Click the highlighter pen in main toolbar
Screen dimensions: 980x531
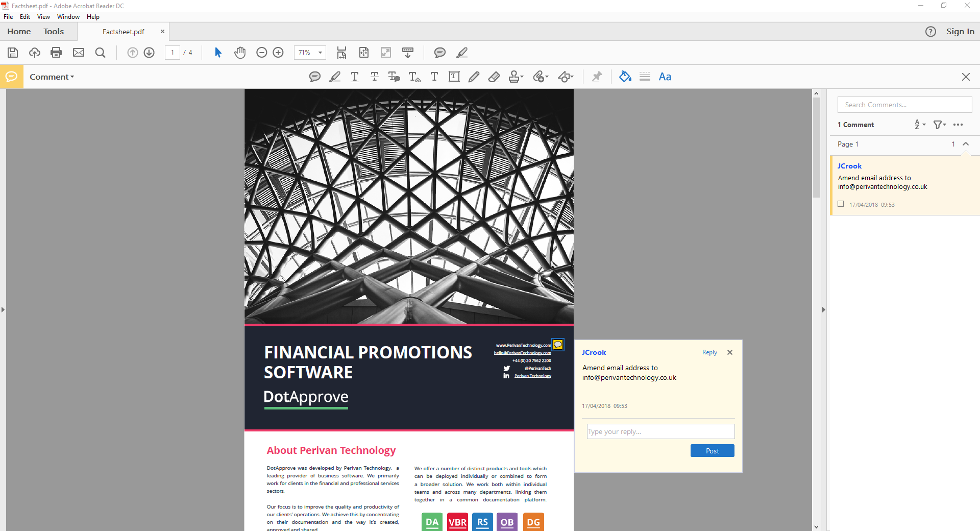462,53
